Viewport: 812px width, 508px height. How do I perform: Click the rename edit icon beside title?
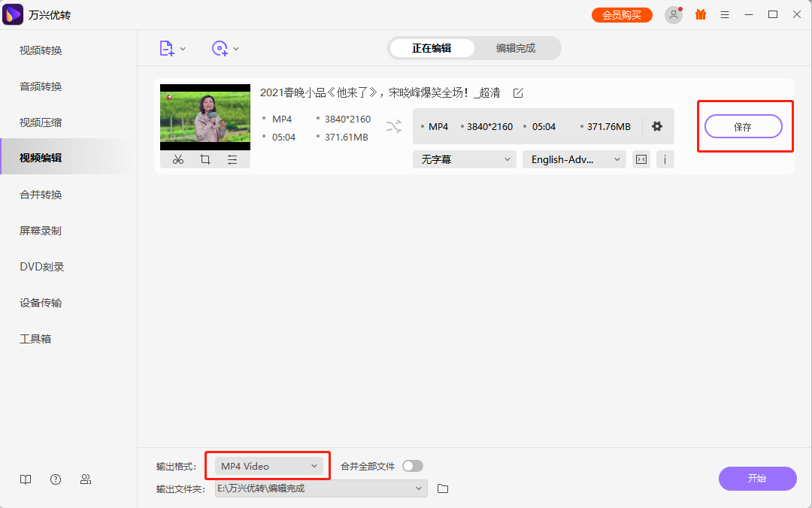tap(518, 92)
